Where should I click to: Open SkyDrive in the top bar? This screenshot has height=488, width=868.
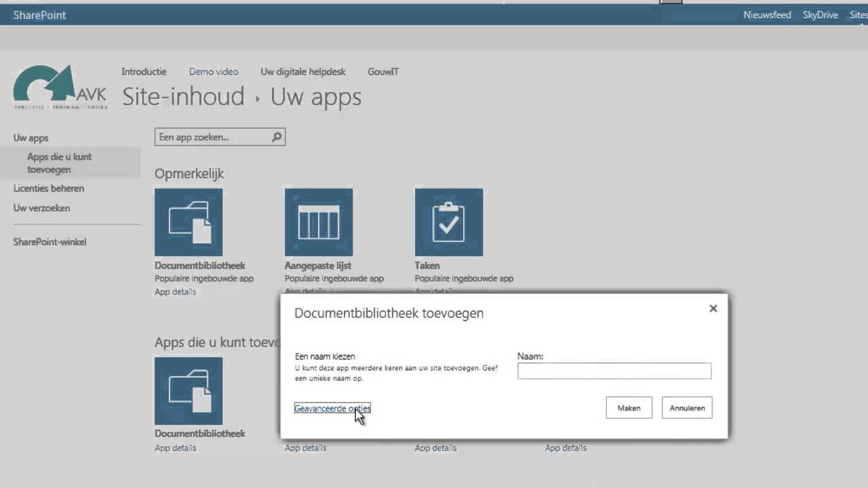821,15
